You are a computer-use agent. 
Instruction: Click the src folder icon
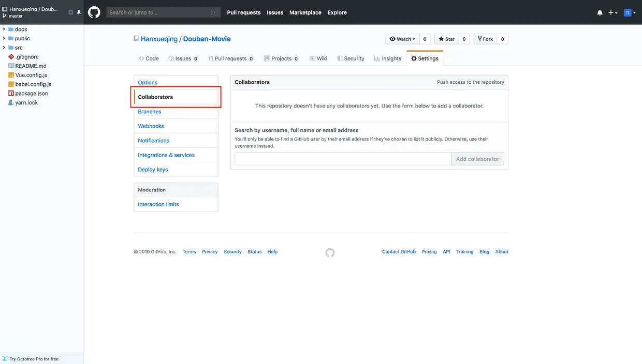pos(11,48)
